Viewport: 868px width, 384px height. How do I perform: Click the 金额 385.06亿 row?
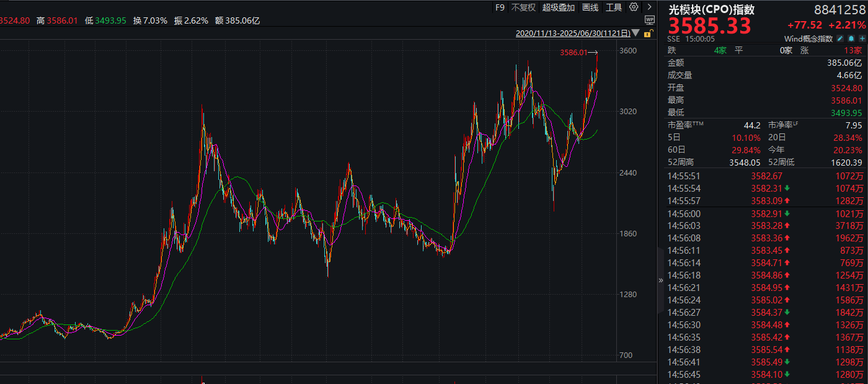(764, 63)
